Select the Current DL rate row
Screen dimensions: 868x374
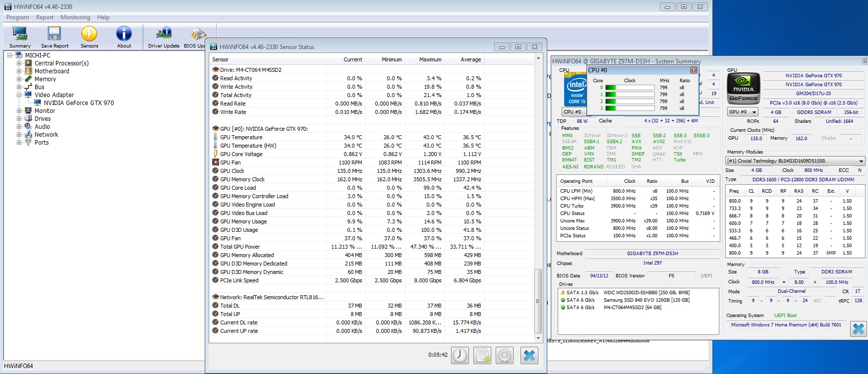(347, 322)
